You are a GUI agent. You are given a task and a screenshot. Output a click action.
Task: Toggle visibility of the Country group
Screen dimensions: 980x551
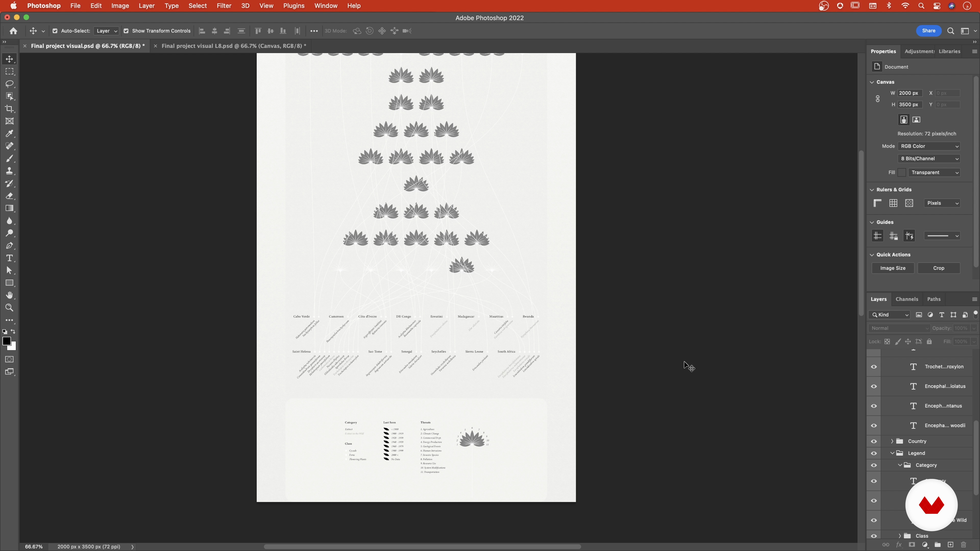pyautogui.click(x=874, y=442)
